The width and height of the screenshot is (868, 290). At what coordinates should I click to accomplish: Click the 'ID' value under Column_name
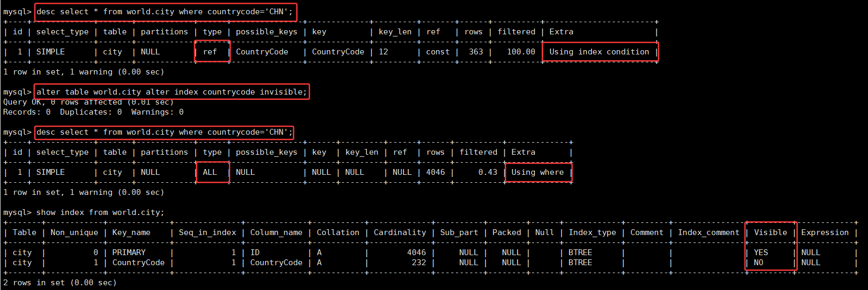255,252
